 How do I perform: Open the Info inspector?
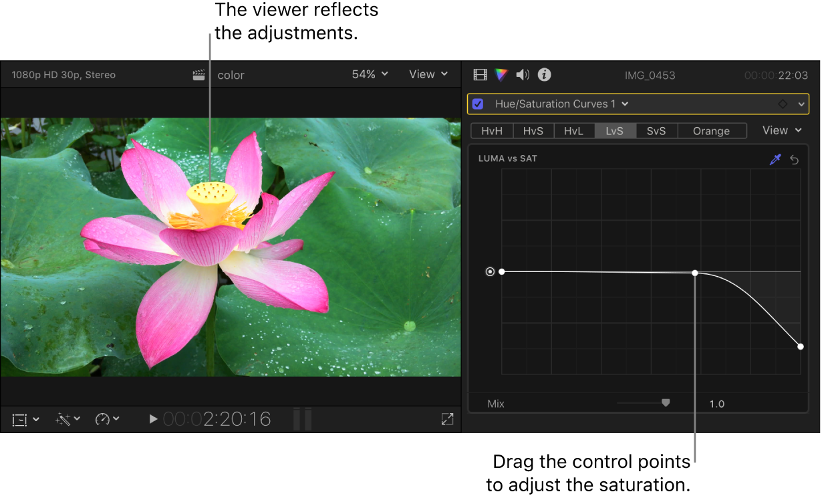point(544,75)
